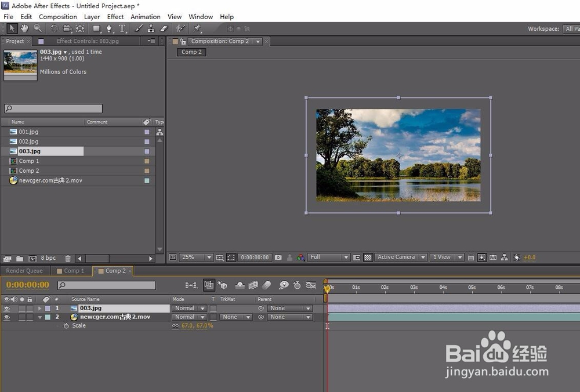Open the Composition menu
This screenshot has height=392, width=580.
coord(57,17)
